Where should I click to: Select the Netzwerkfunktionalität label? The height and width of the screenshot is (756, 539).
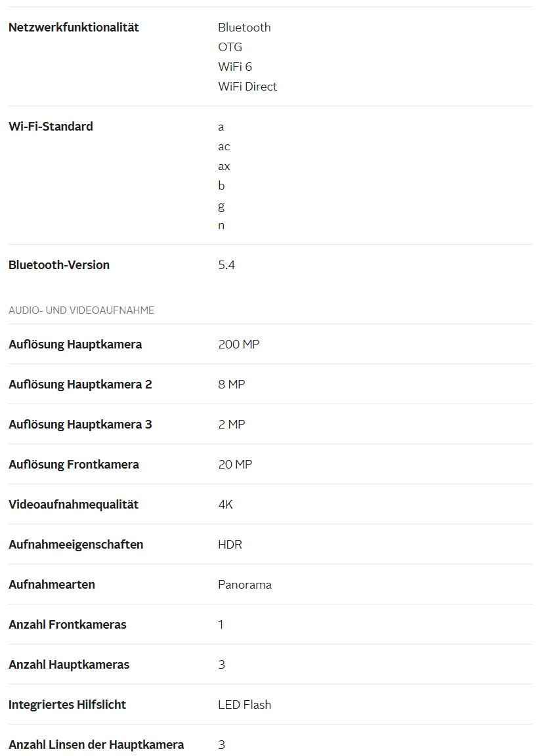point(74,28)
